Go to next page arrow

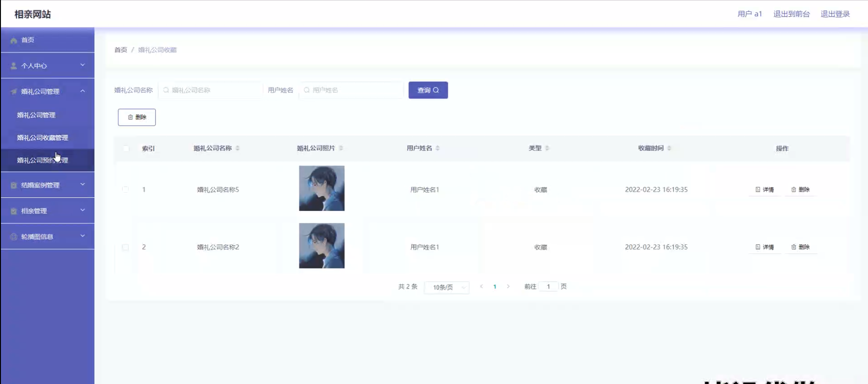click(508, 287)
